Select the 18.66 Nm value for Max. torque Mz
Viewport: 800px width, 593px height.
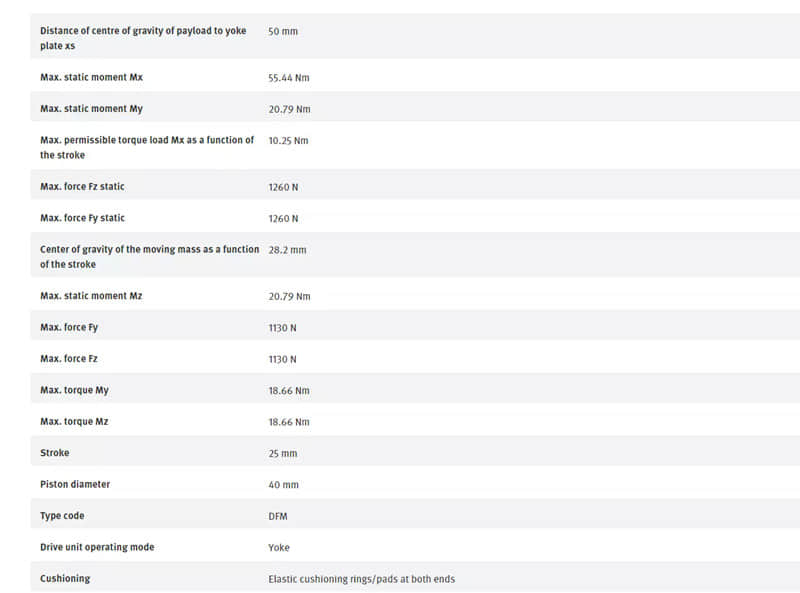point(289,422)
